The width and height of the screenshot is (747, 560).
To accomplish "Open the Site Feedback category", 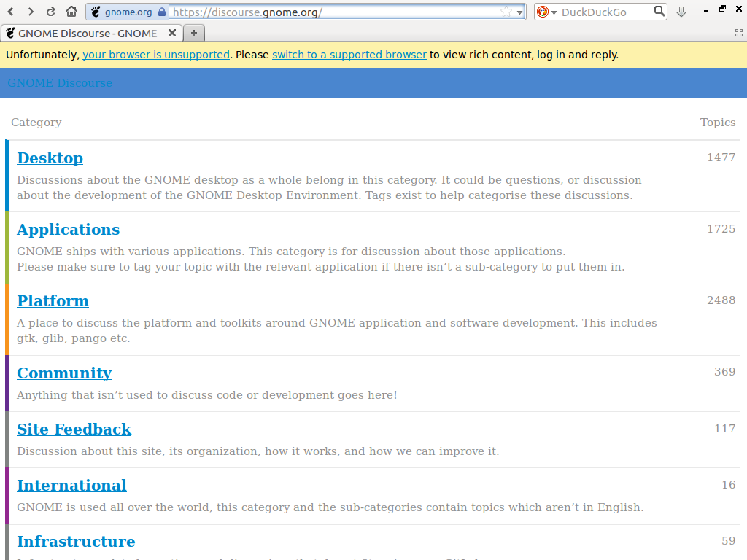I will tap(74, 429).
